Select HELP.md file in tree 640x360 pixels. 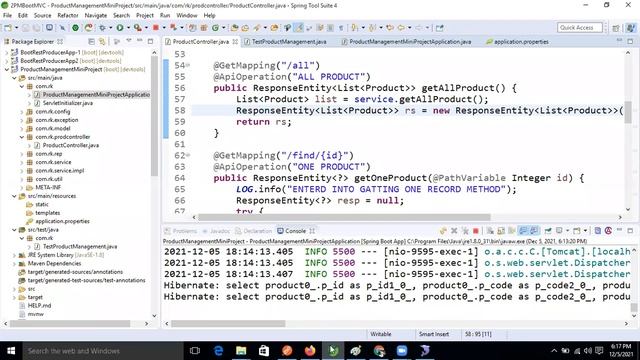point(39,305)
